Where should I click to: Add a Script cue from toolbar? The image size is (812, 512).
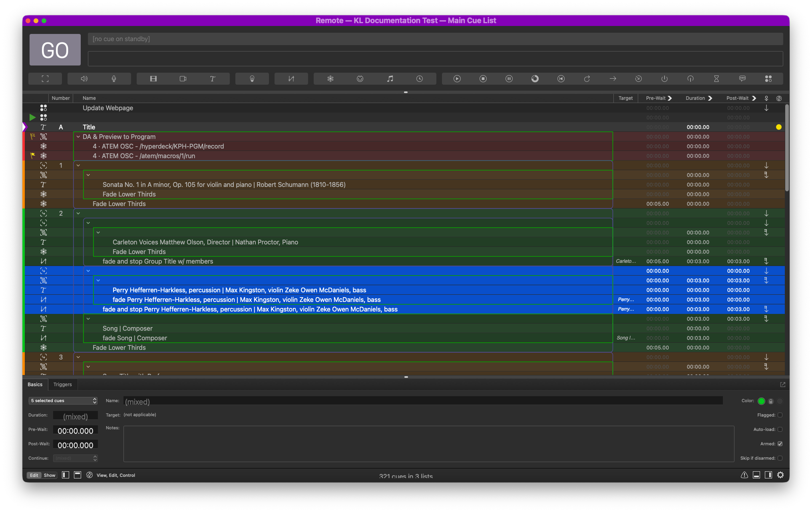pyautogui.click(x=768, y=79)
